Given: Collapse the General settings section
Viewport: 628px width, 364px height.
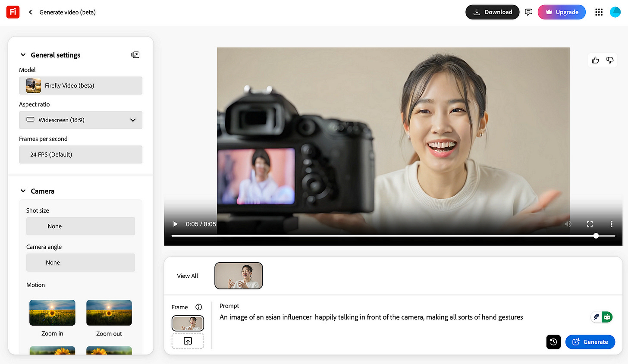Looking at the screenshot, I should (23, 55).
